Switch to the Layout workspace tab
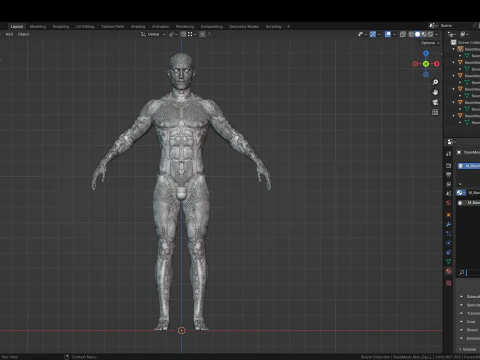Viewport: 480px width, 360px height. tap(17, 26)
